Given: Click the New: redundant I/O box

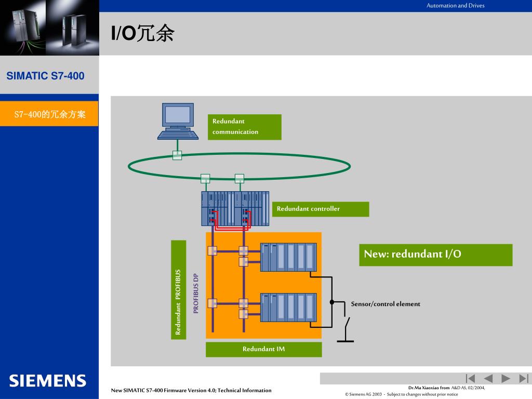Looking at the screenshot, I should 436,255.
